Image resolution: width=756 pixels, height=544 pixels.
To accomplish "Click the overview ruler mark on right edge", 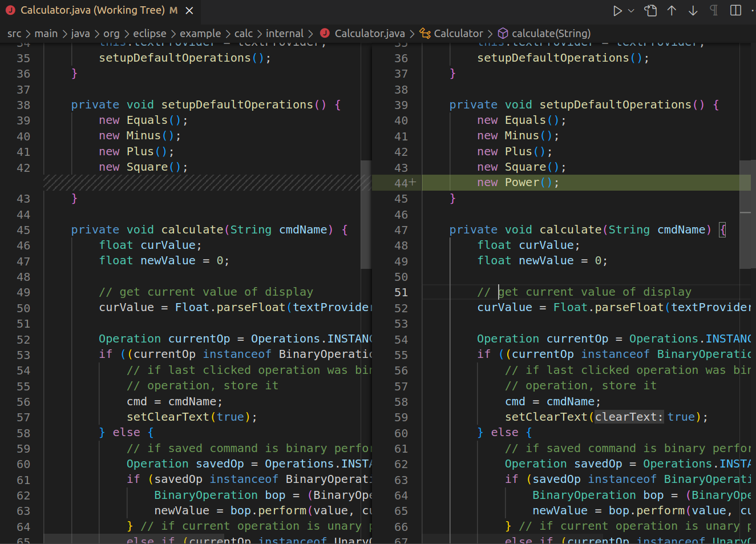I will pos(746,213).
